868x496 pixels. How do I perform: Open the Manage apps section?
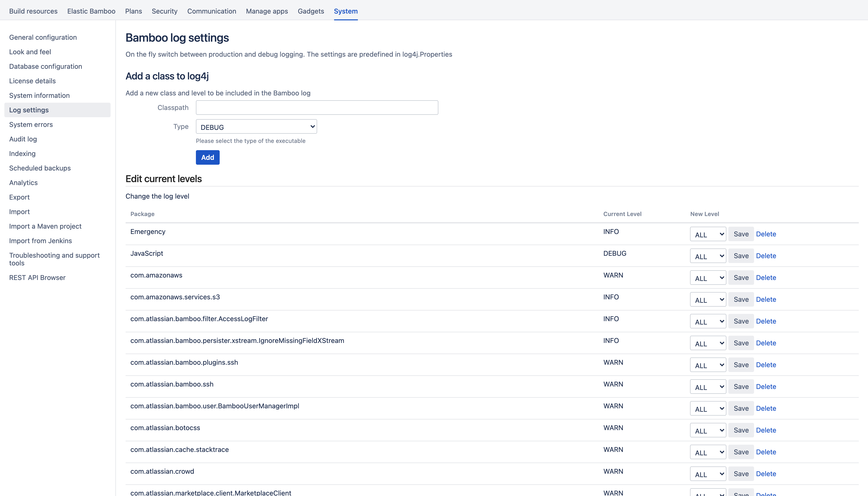click(267, 11)
